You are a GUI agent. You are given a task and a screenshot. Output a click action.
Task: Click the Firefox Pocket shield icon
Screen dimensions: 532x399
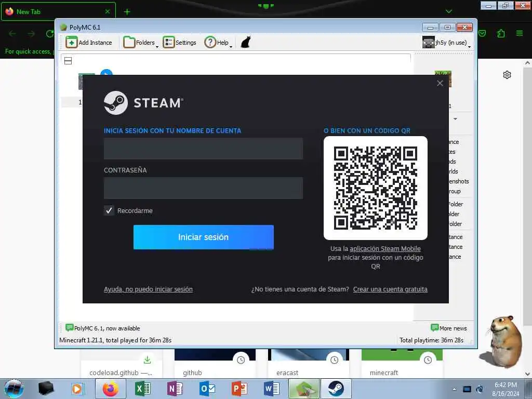(x=482, y=33)
